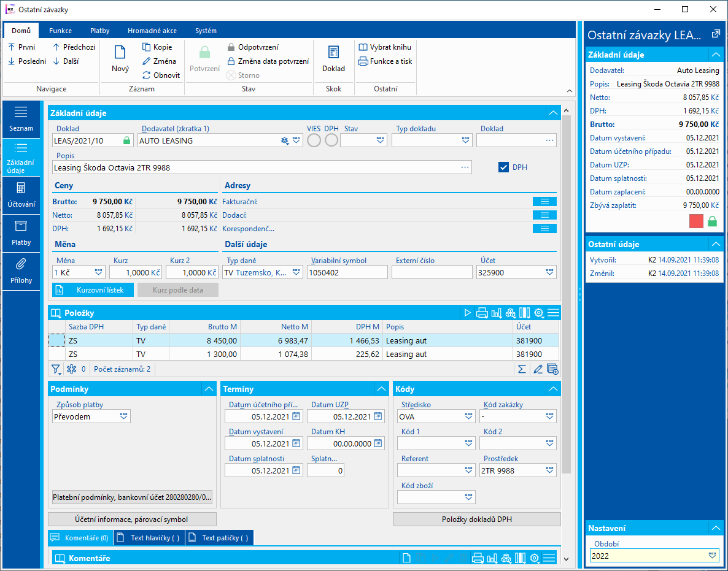Open calendar picker for Datum splatnosti
728x571 pixels.
pos(296,470)
